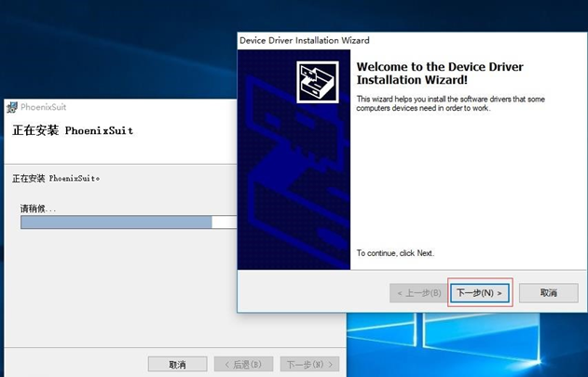588x377 pixels.
Task: Click the 'To continue, click Next.' text
Action: tap(395, 253)
